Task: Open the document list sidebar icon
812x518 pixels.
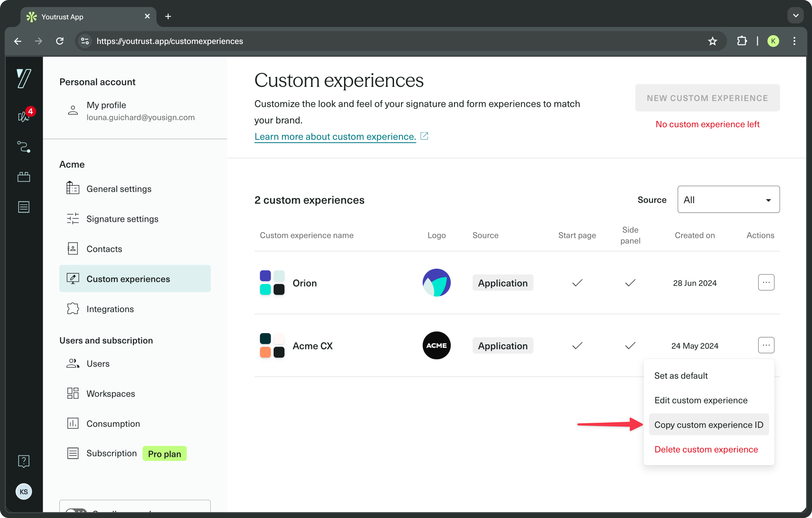Action: tap(24, 207)
